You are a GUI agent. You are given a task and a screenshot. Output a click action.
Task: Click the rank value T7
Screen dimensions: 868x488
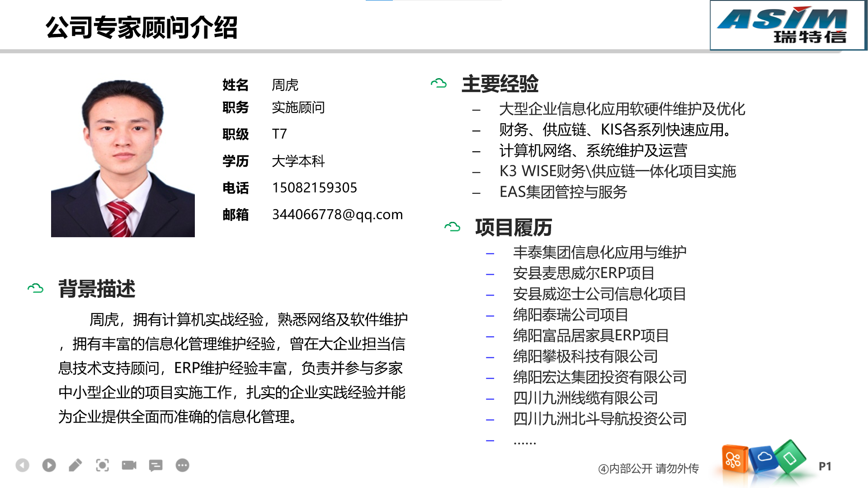[x=279, y=134]
